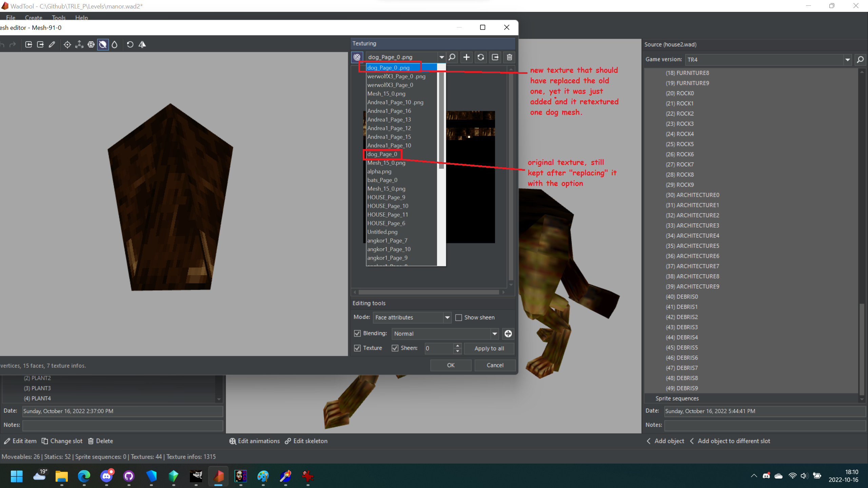868x488 pixels.
Task: Add a new texture with the plus icon
Action: tap(466, 57)
